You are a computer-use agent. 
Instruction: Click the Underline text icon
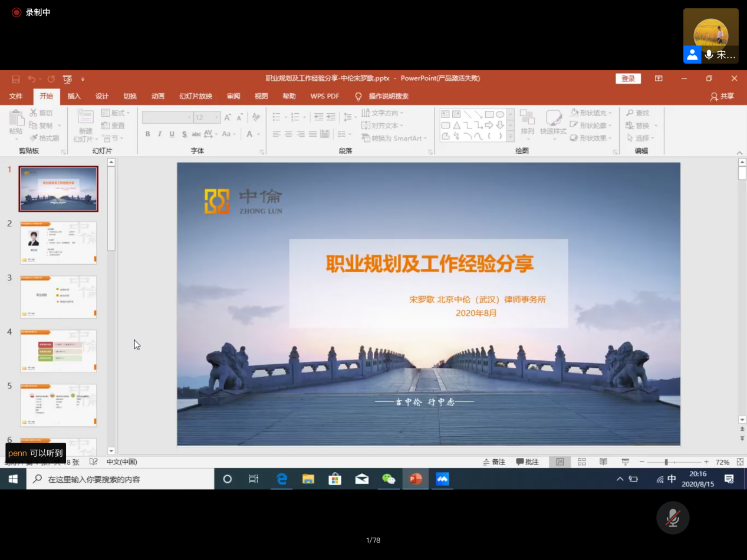(x=172, y=134)
